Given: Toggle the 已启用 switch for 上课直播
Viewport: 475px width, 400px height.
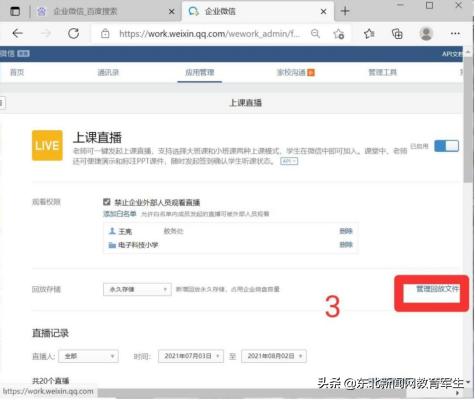Looking at the screenshot, I should (446, 146).
